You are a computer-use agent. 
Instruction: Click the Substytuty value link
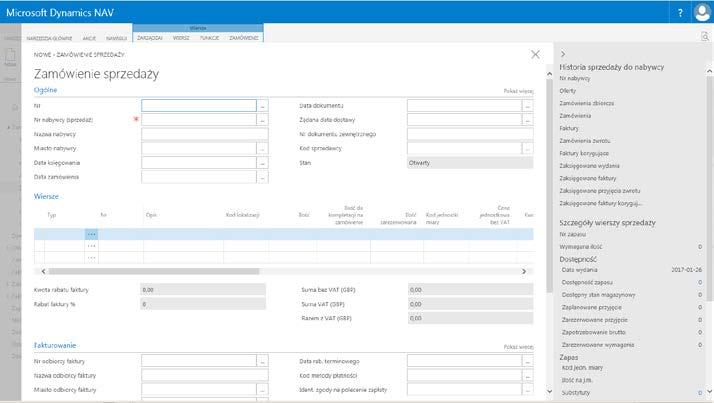(700, 393)
